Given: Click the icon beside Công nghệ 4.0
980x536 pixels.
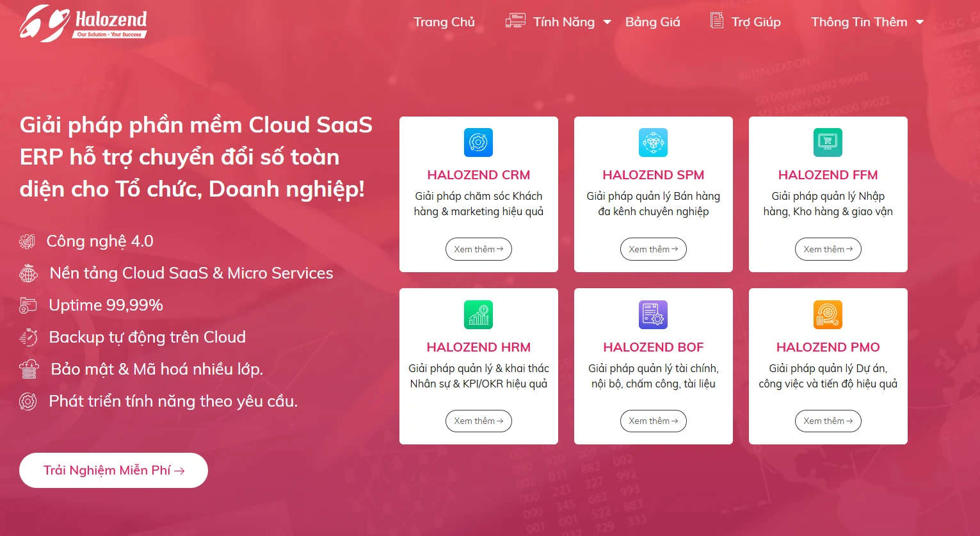Looking at the screenshot, I should (28, 241).
